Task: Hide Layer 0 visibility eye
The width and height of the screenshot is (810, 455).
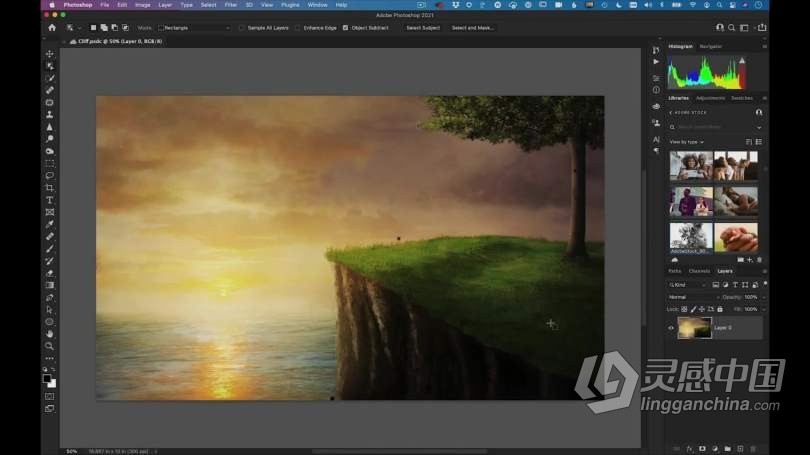Action: click(x=671, y=328)
